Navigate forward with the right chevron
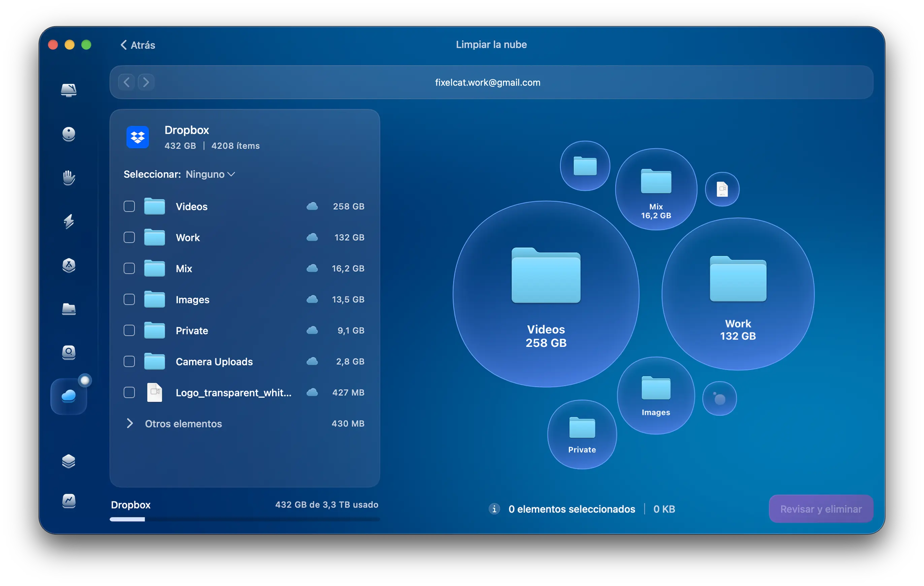The width and height of the screenshot is (924, 586). (x=146, y=82)
